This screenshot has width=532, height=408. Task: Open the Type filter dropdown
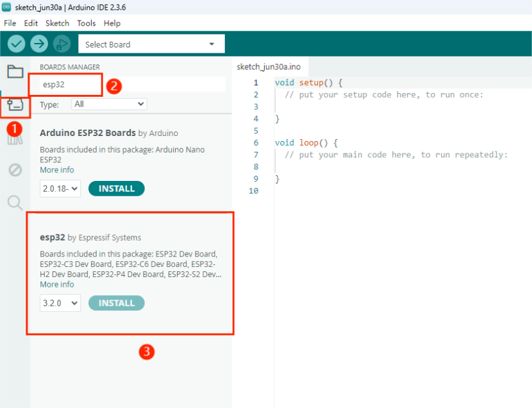[x=109, y=104]
